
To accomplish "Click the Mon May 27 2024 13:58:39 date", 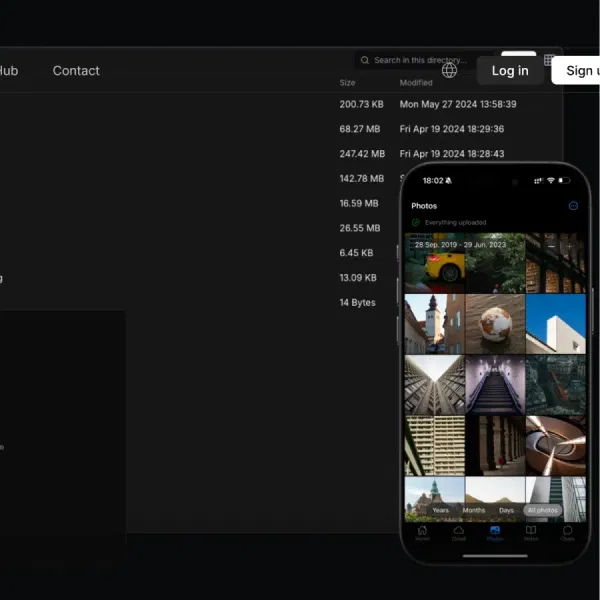I will (458, 104).
